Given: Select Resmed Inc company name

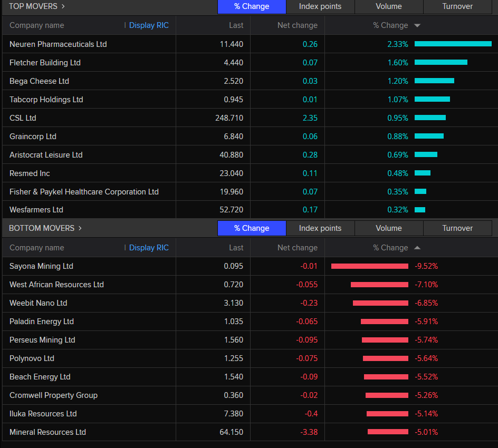Looking at the screenshot, I should point(30,173).
